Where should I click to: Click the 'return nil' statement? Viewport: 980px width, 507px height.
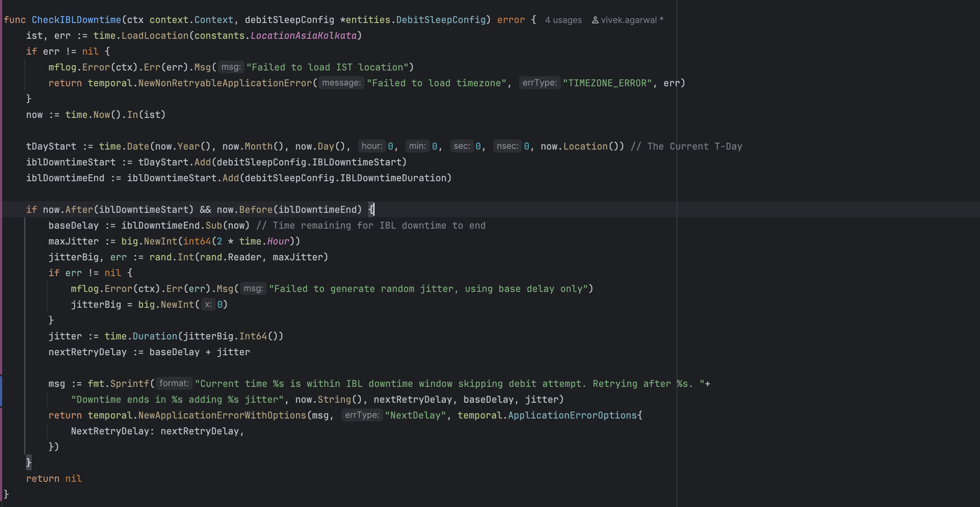pos(54,479)
